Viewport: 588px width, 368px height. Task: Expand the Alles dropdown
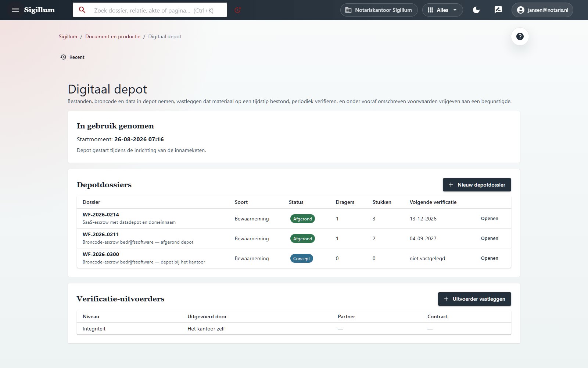442,10
